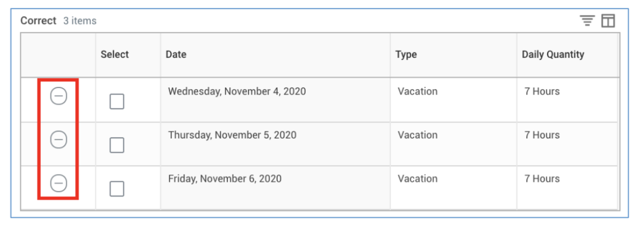Click the Thursday, November 5, 2020 date cell
The image size is (644, 229).
[232, 135]
